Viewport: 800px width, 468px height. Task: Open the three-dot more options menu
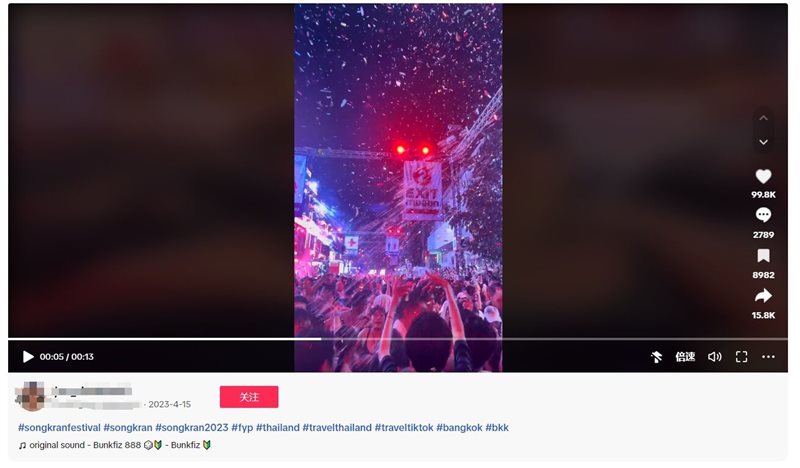click(x=768, y=357)
